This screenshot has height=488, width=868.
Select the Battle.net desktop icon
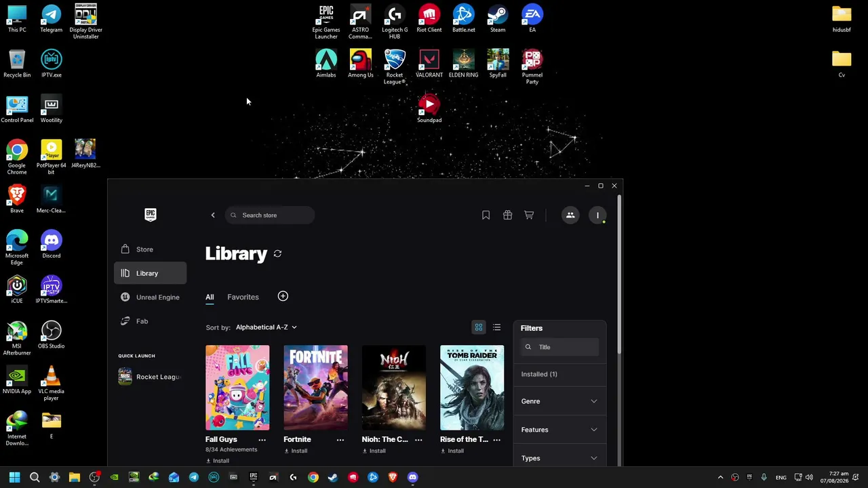(x=464, y=19)
